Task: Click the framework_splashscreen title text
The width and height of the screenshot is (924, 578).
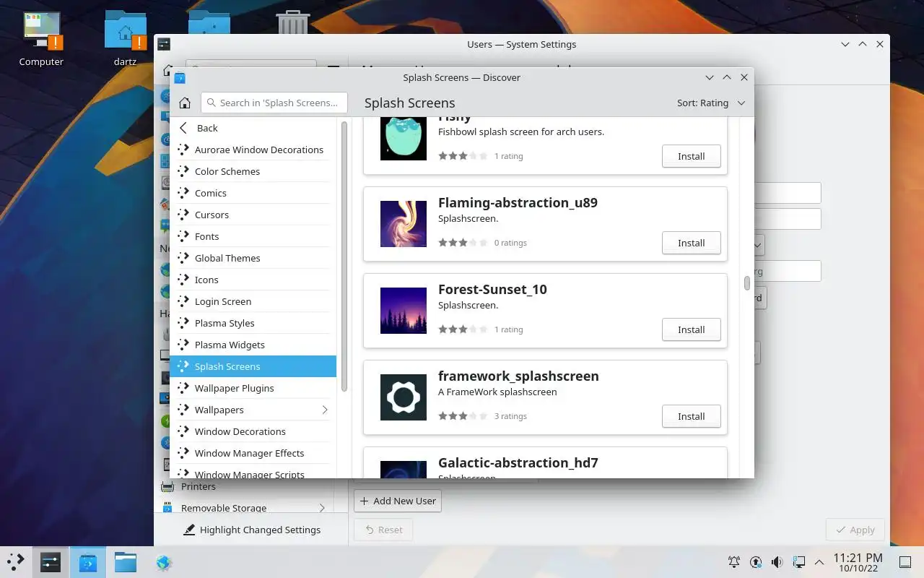Action: (518, 376)
